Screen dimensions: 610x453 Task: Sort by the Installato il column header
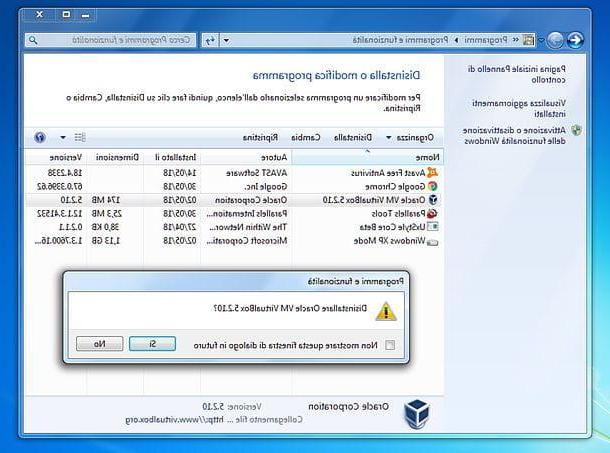[x=172, y=157]
